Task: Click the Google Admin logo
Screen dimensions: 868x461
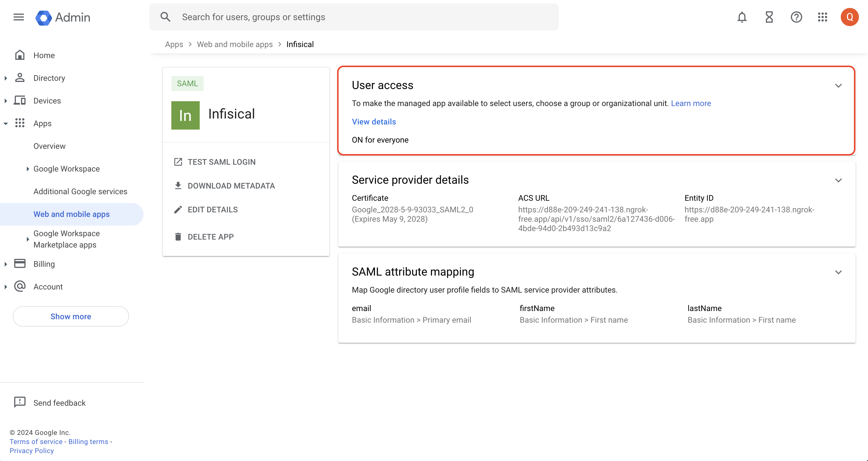Action: [63, 17]
